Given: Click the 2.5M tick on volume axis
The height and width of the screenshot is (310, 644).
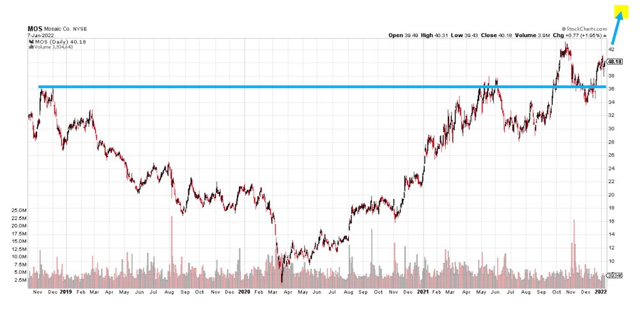Looking at the screenshot, I should pyautogui.click(x=20, y=280).
